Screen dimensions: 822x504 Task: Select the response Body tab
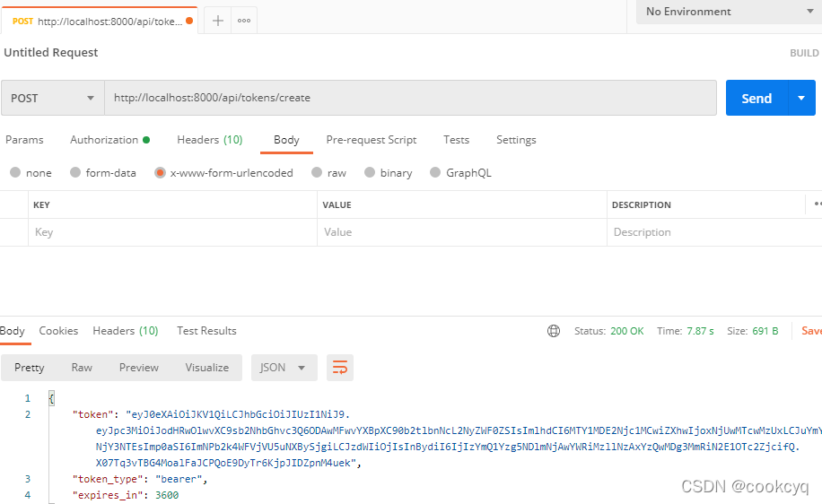click(x=12, y=331)
